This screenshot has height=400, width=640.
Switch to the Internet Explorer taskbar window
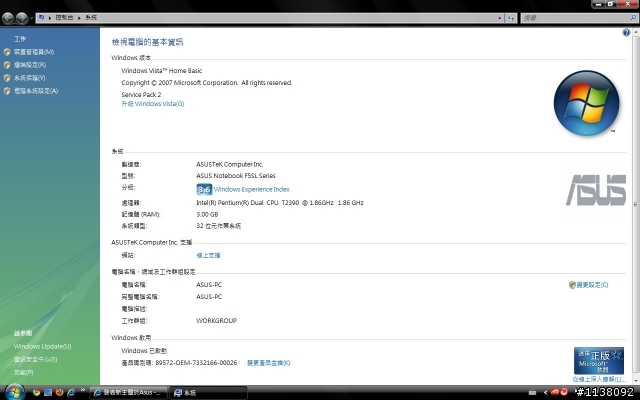(x=129, y=393)
